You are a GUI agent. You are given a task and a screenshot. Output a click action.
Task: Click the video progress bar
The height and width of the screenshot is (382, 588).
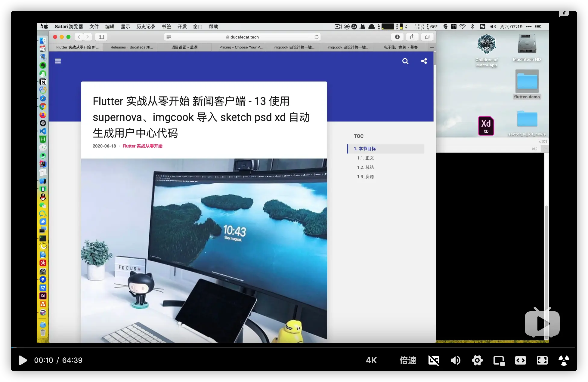pos(294,348)
